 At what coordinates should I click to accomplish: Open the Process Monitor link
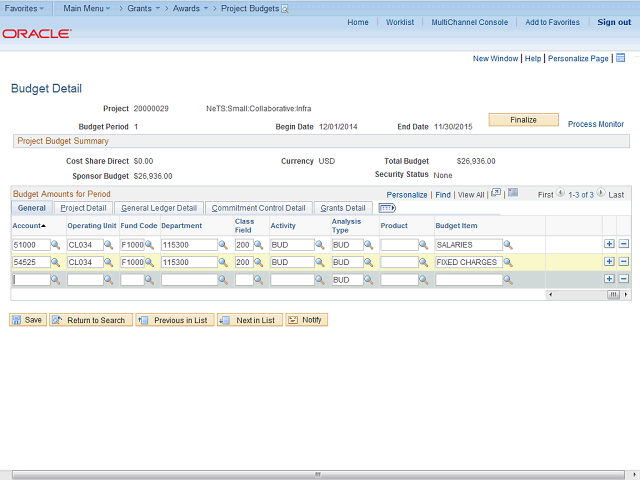click(x=595, y=124)
